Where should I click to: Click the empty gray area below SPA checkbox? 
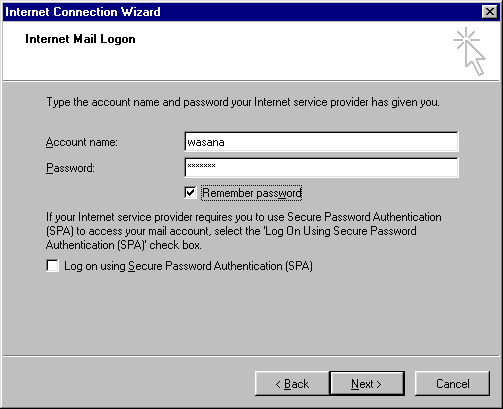[251, 313]
